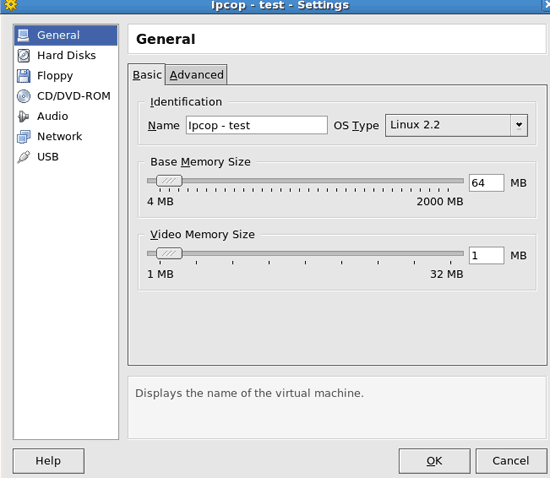Click the video memory value field showing 1
This screenshot has height=478, width=550.
(487, 256)
